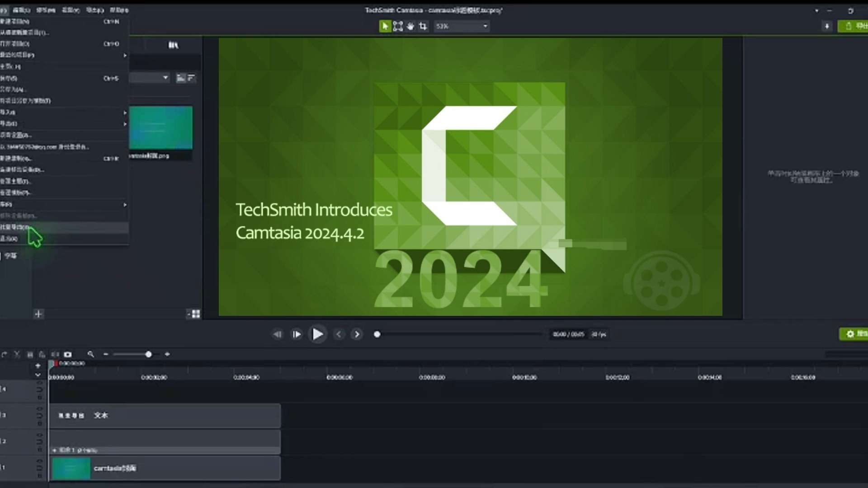Open the 帮助(H) Help menu

click(x=119, y=10)
